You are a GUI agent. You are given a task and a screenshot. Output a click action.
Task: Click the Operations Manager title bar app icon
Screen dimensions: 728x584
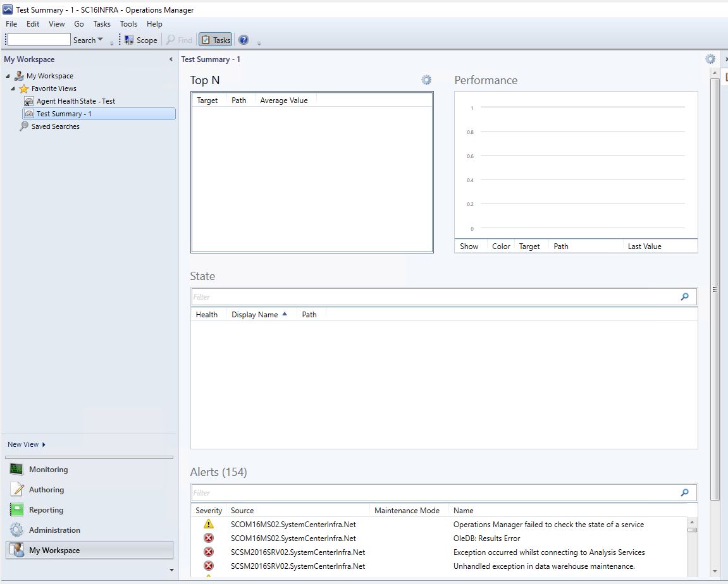(x=8, y=9)
